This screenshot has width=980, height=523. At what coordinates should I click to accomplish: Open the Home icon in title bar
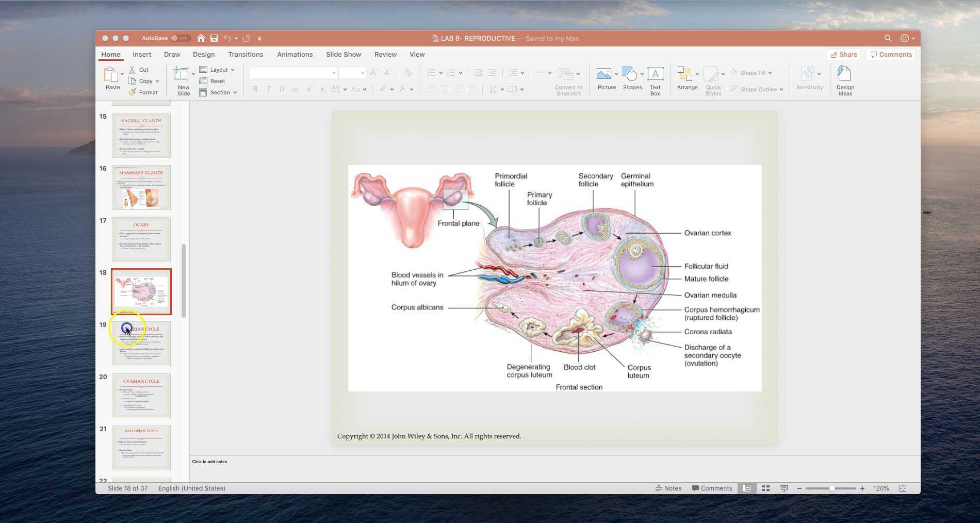coord(201,38)
